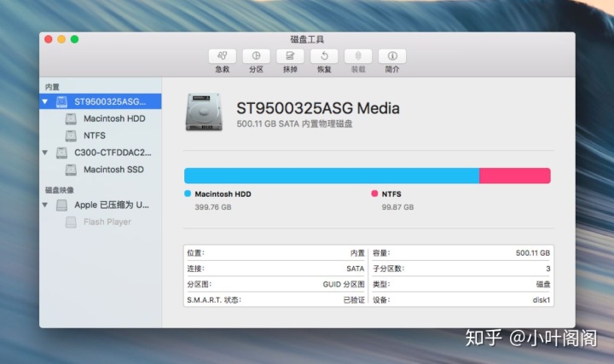The height and width of the screenshot is (364, 614).
Task: Click the 位置 row value 内置
Action: coord(357,253)
